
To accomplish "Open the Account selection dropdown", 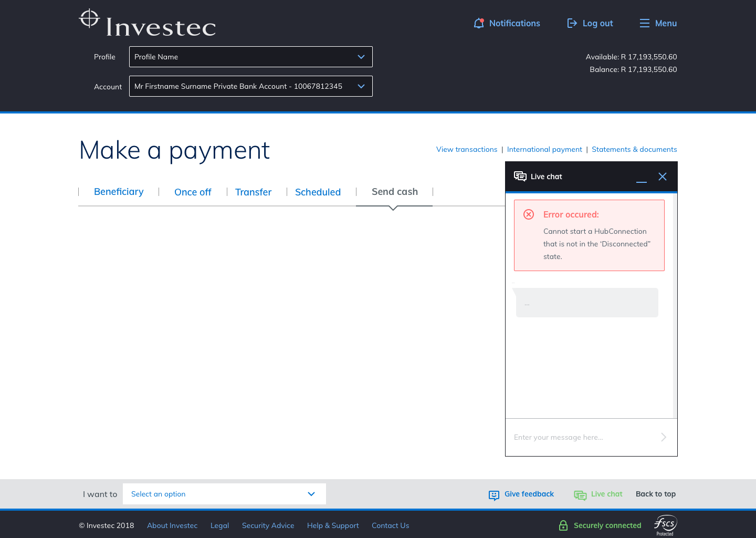I will 251,86.
